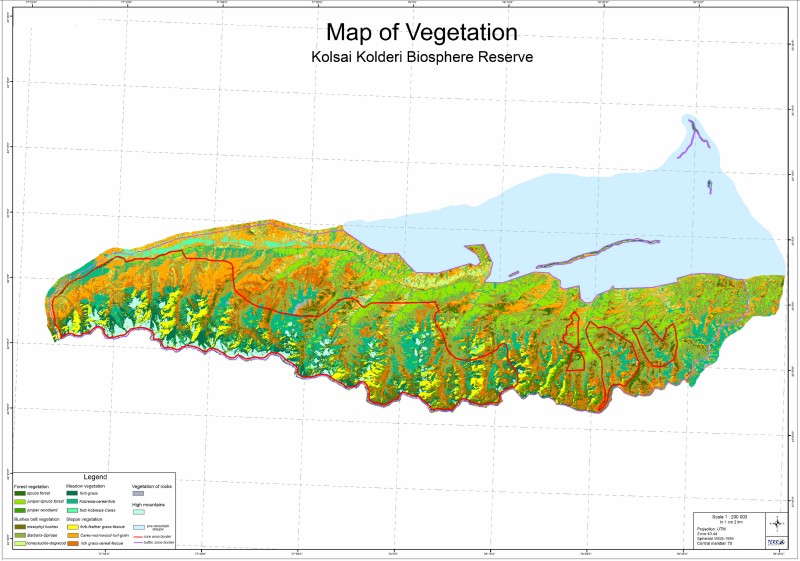Click the 'core area border' legend label
The width and height of the screenshot is (800, 561).
[x=157, y=537]
